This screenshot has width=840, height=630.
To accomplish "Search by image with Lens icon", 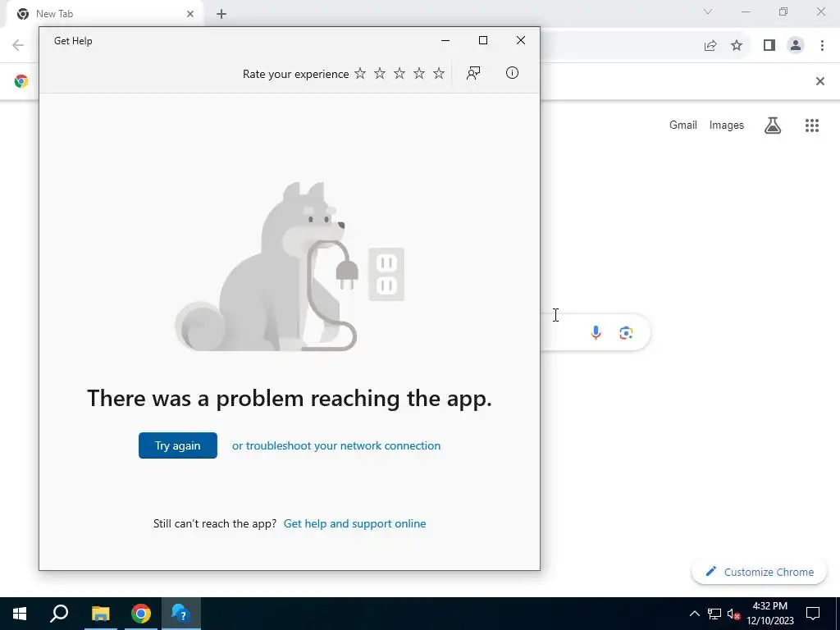I will pos(626,333).
